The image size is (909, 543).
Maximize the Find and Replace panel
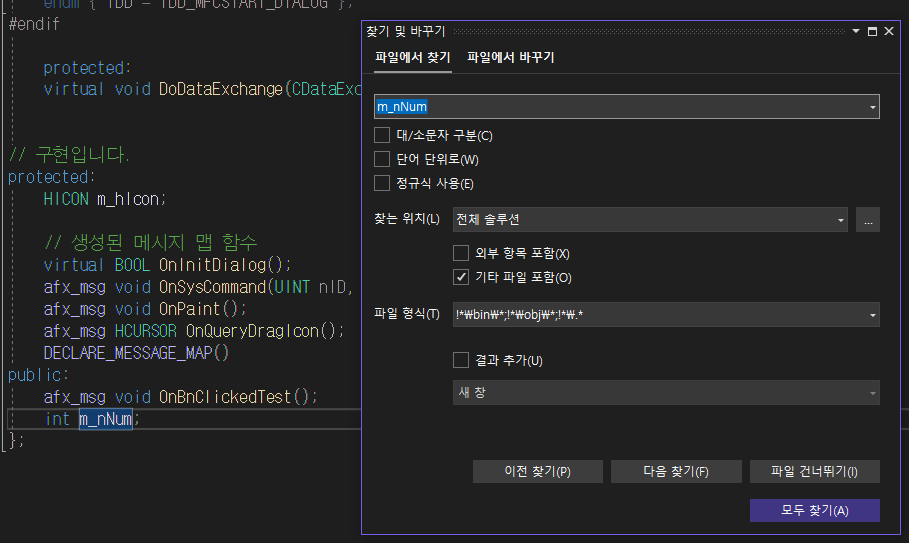(x=872, y=31)
